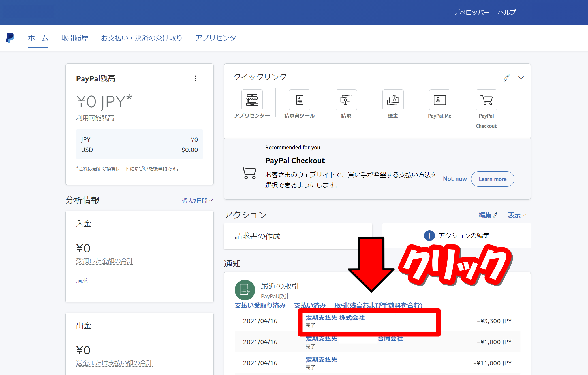Click the PayPal logo icon
Image resolution: width=588 pixels, height=375 pixels.
pos(10,38)
